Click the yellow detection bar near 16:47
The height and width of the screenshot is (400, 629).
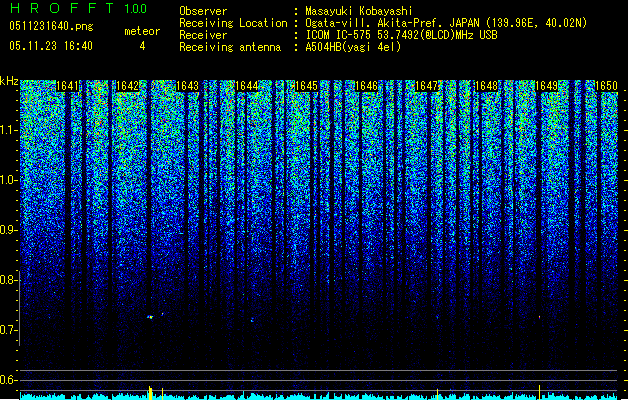pyautogui.click(x=437, y=394)
